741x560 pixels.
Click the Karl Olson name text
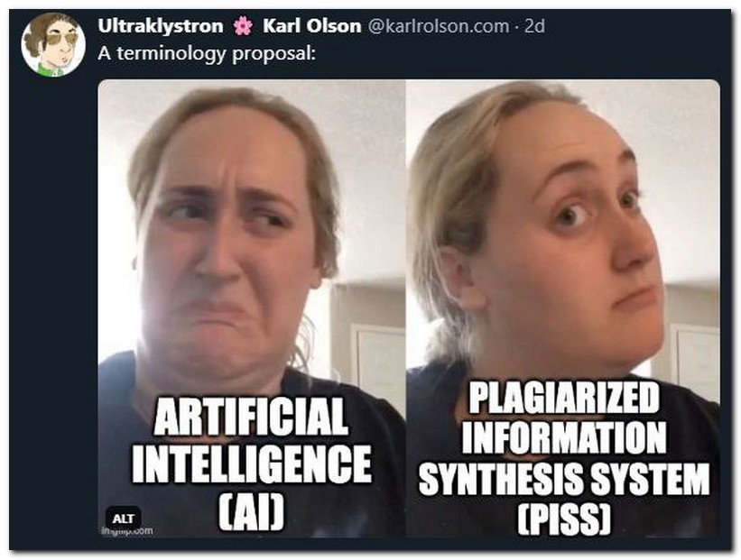(x=312, y=26)
